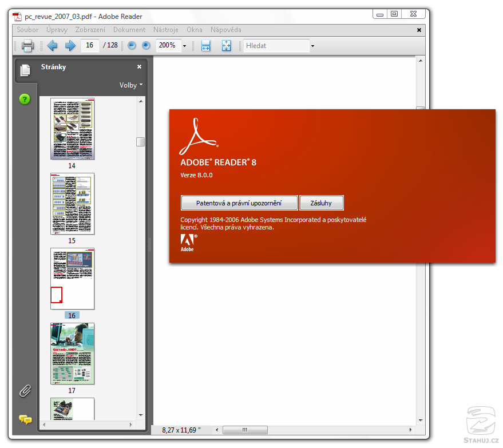Open the Okna menu

point(195,30)
